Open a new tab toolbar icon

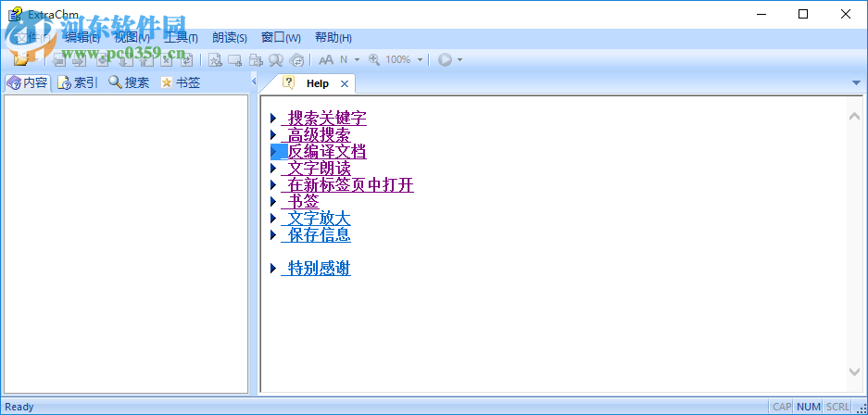pyautogui.click(x=235, y=60)
